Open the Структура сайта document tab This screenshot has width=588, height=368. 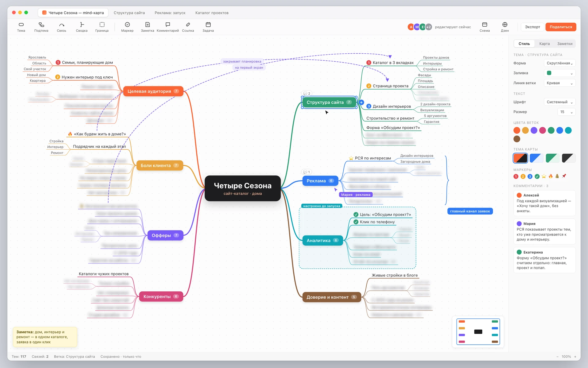click(129, 13)
